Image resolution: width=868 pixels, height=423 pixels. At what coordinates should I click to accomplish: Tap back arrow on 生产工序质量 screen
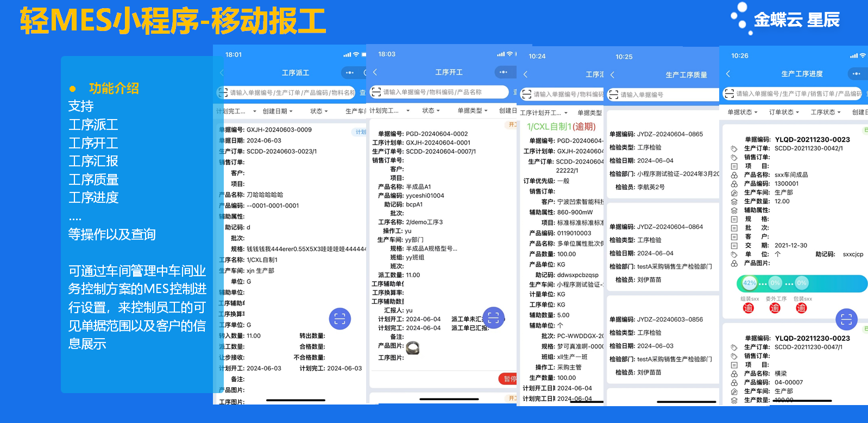612,74
